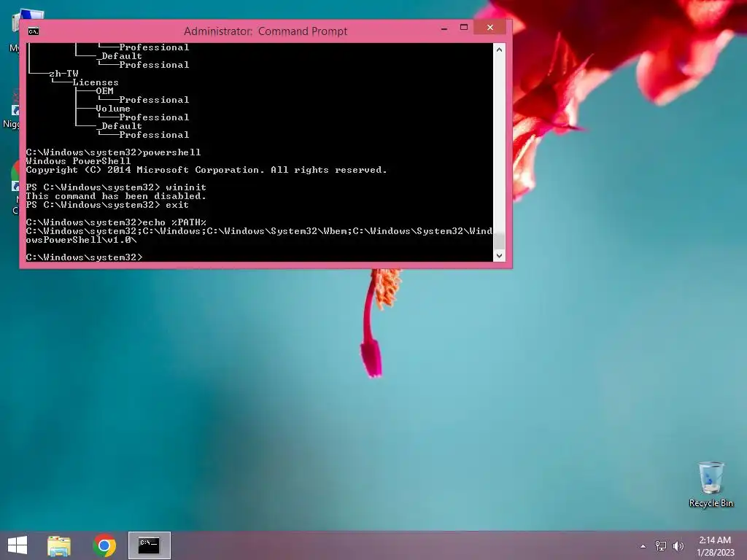Screen dimensions: 747x560
Task: Click the scrollbar down arrow in Command Prompt
Action: pos(499,256)
